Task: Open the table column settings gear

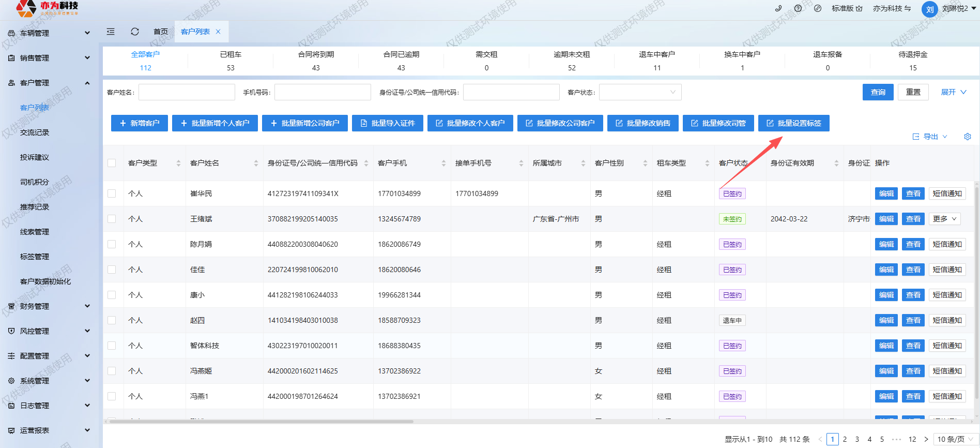Action: (968, 137)
